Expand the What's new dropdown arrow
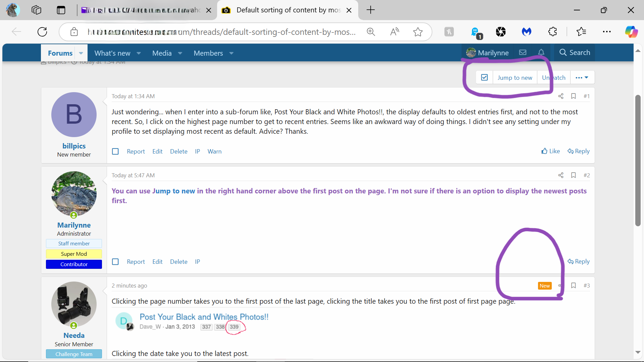 (139, 53)
